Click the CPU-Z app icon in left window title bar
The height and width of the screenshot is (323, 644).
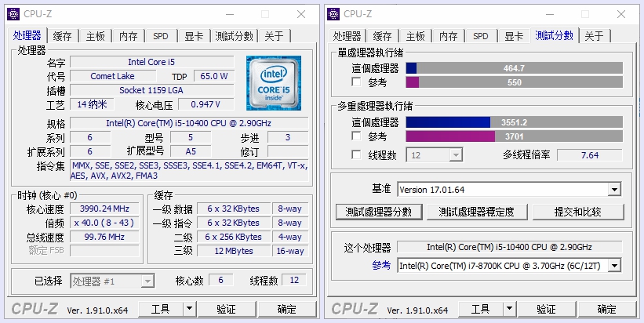coord(13,14)
